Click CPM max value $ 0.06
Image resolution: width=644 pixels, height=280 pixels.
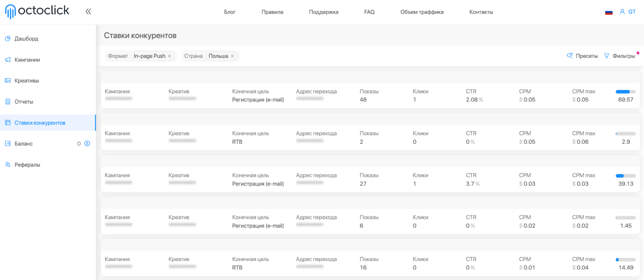580,142
